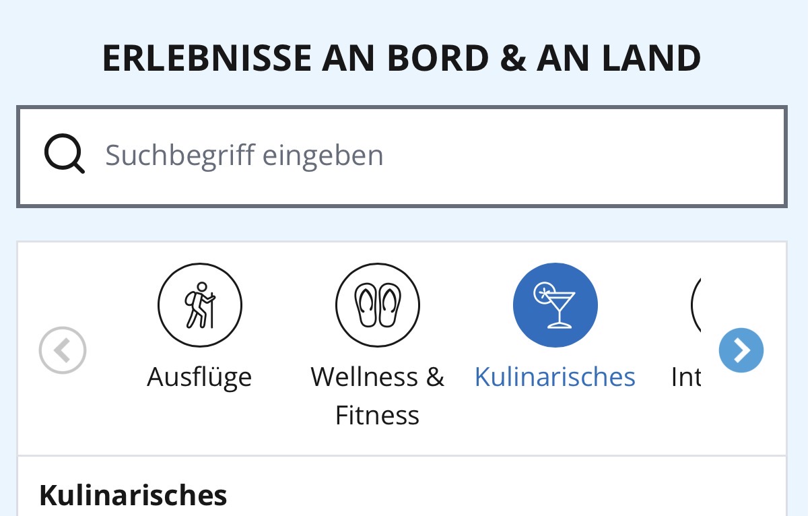
Task: Click the word "Fitness" under Wellness &
Action: 377,415
